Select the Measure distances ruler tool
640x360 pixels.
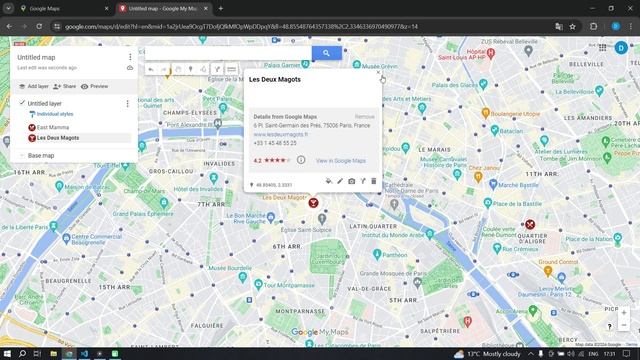(x=231, y=69)
